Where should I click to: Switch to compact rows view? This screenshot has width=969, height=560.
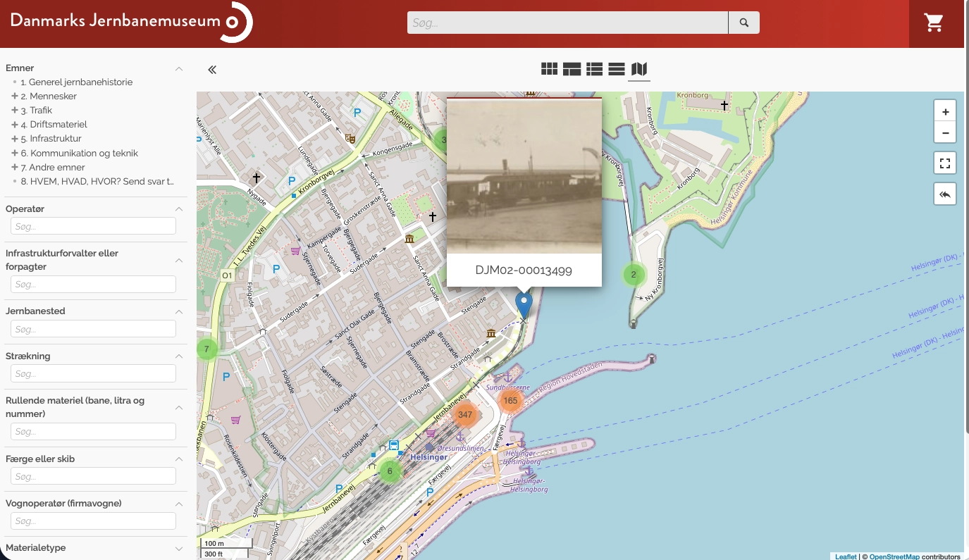pyautogui.click(x=617, y=69)
